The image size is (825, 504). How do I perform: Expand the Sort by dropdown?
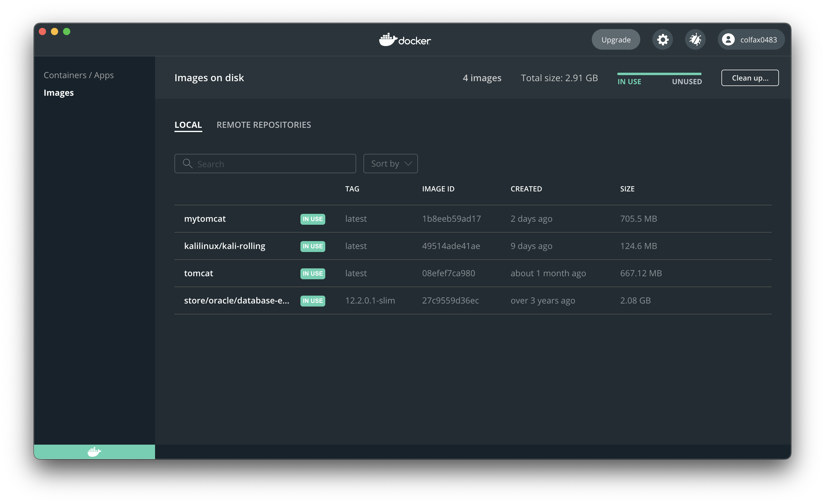(x=390, y=164)
